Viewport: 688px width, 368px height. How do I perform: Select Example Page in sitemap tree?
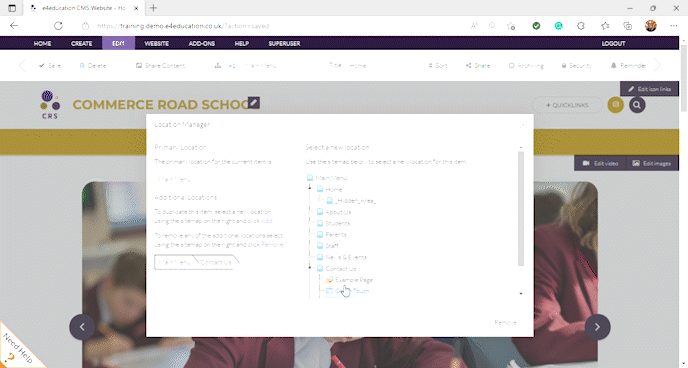tap(354, 280)
